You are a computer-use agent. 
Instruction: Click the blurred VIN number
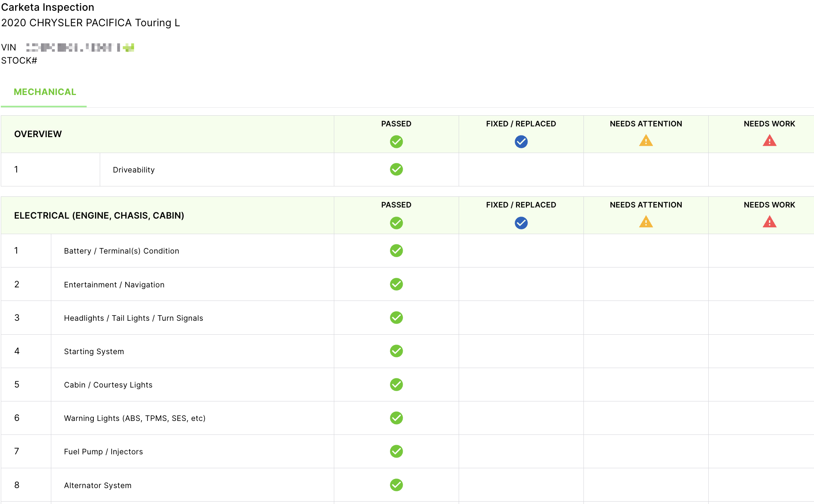[80, 48]
